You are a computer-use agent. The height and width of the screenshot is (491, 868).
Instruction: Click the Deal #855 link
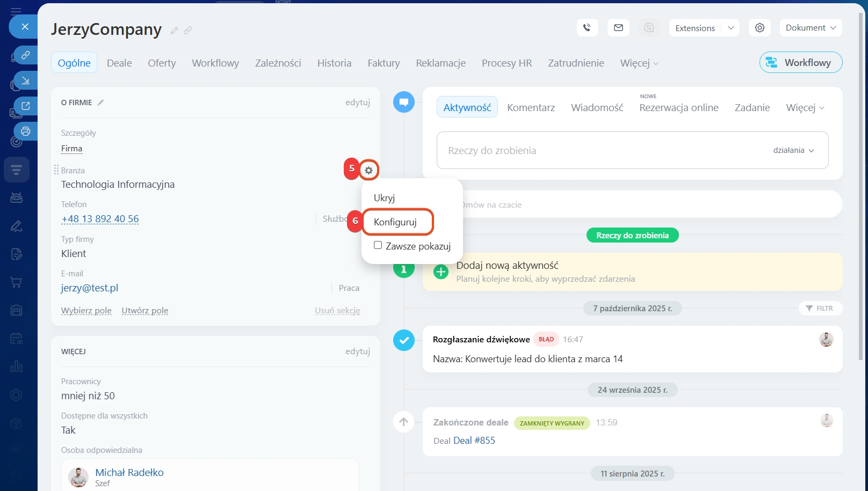pos(474,441)
